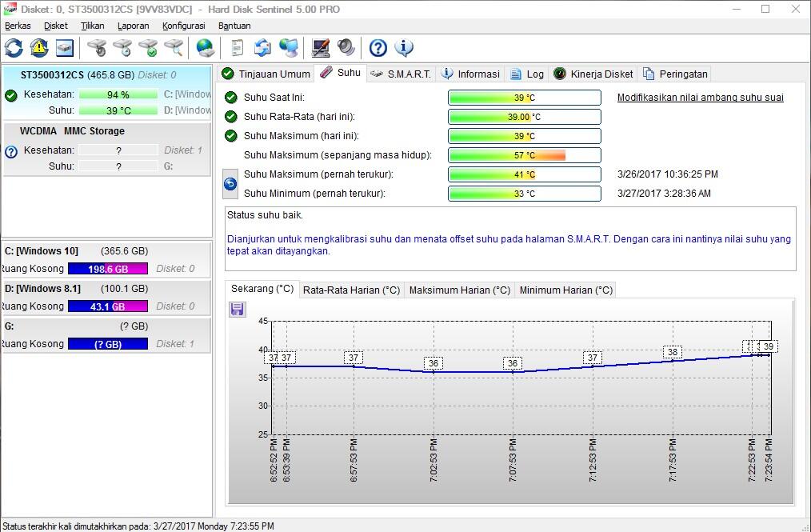
Task: Open the Bantuan menu
Action: point(234,26)
